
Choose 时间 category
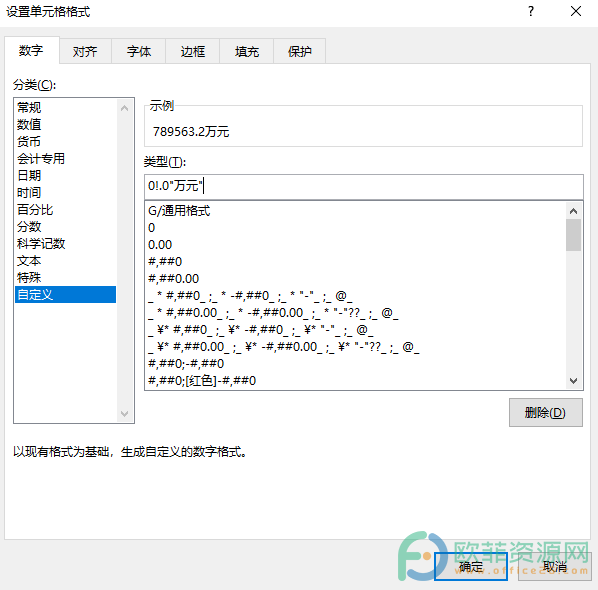tap(66, 193)
